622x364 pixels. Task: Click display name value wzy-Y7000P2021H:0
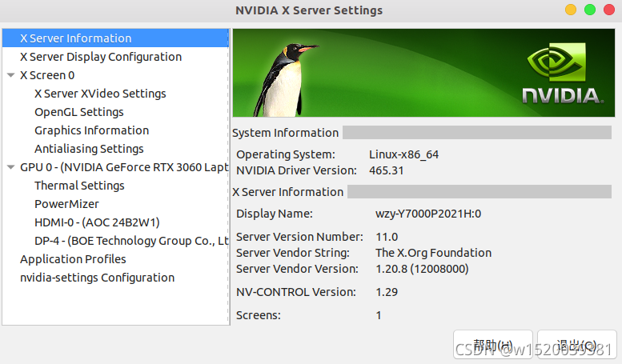point(428,214)
